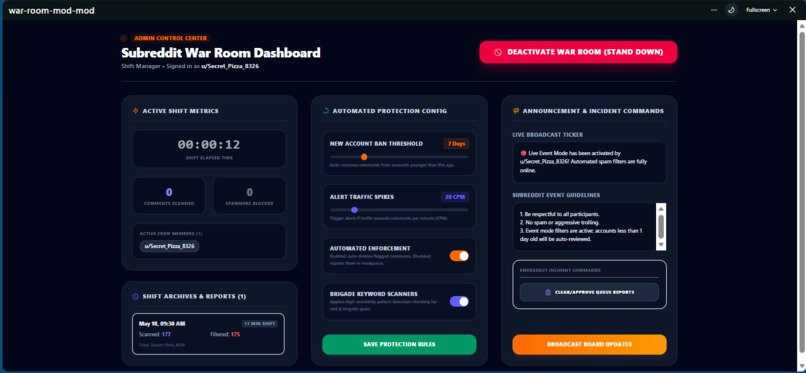Click the Announcement & Incident Commands chat icon

[516, 110]
